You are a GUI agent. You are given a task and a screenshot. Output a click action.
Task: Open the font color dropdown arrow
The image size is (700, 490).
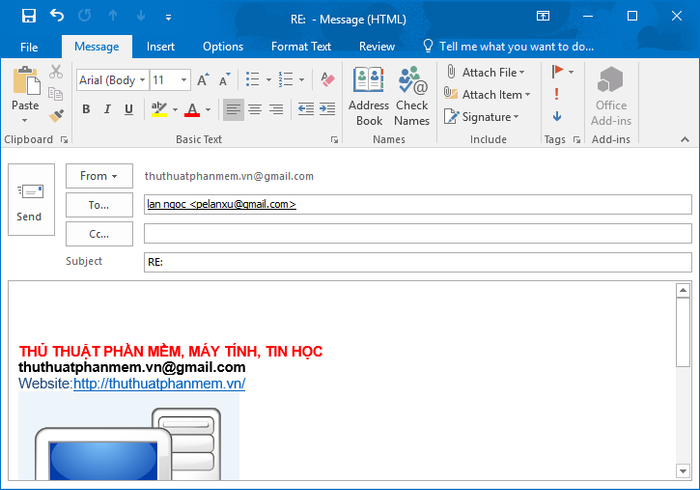[x=208, y=109]
